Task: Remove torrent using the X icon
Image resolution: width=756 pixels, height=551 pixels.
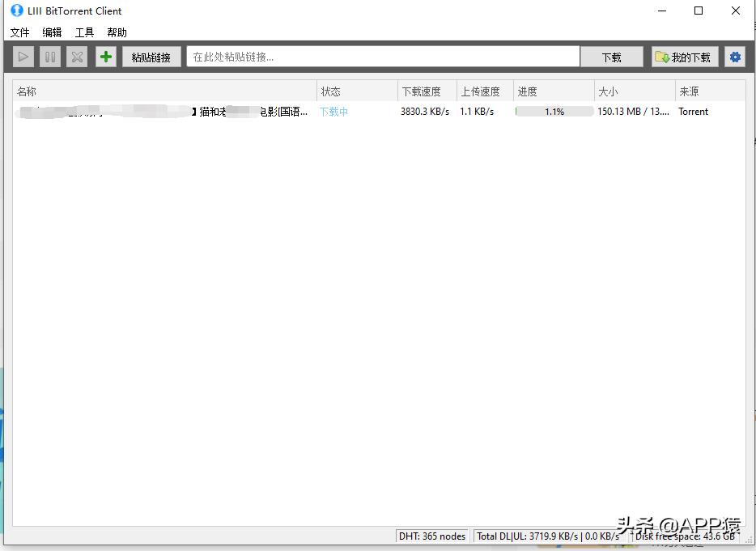Action: click(x=78, y=56)
